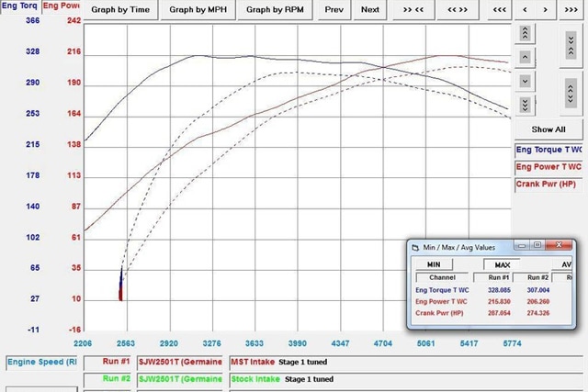Viewport: 588px width, 392px height.
Task: Click Run #1 power value 215.830
Action: 499,301
